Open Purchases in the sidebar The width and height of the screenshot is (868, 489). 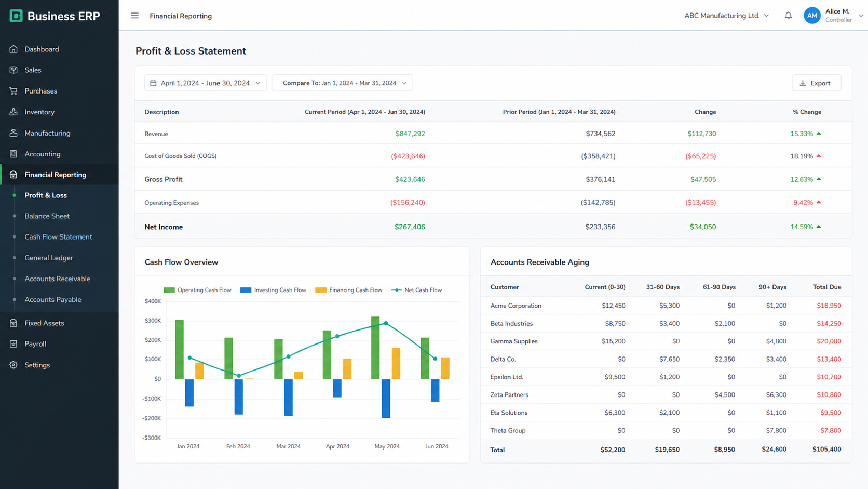pyautogui.click(x=59, y=91)
